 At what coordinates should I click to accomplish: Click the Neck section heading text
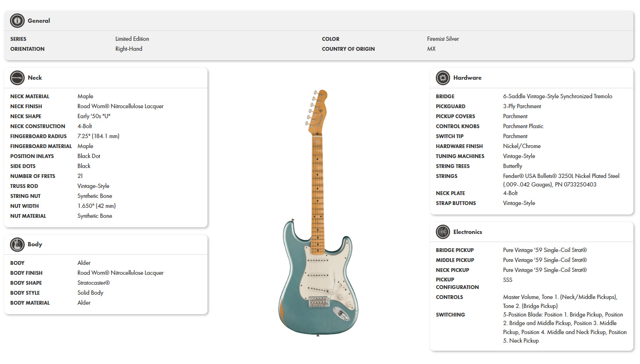(x=35, y=78)
